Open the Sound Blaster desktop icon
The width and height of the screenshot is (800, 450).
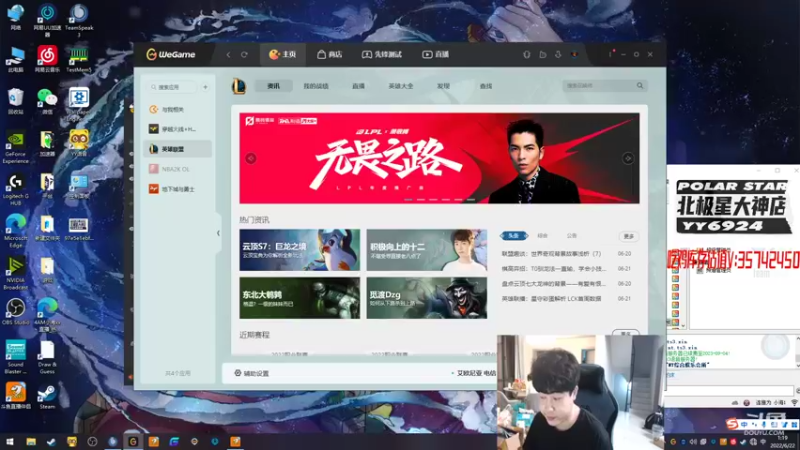[x=15, y=357]
